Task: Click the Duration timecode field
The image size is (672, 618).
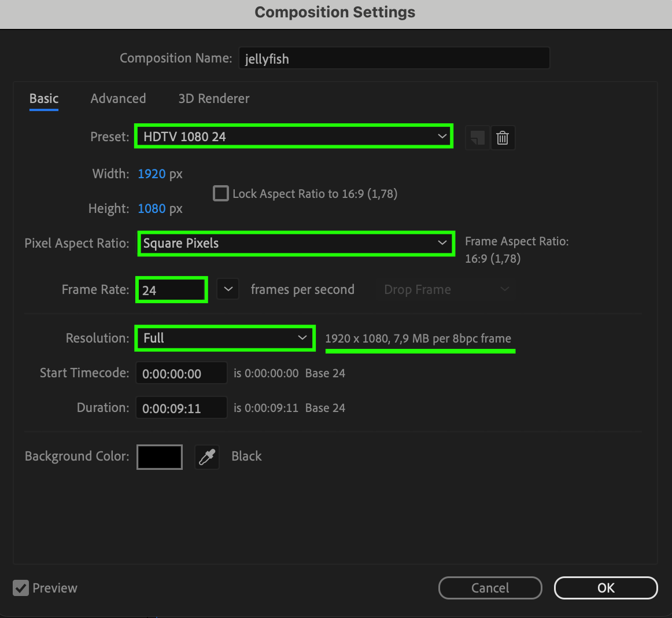Action: point(181,408)
